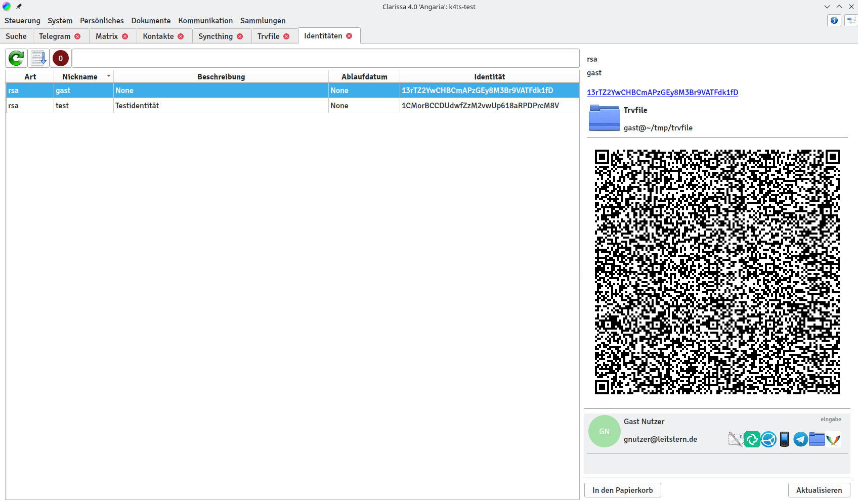The height and width of the screenshot is (504, 858).
Task: Click the Clarissa app icon in title bar
Action: coord(7,7)
